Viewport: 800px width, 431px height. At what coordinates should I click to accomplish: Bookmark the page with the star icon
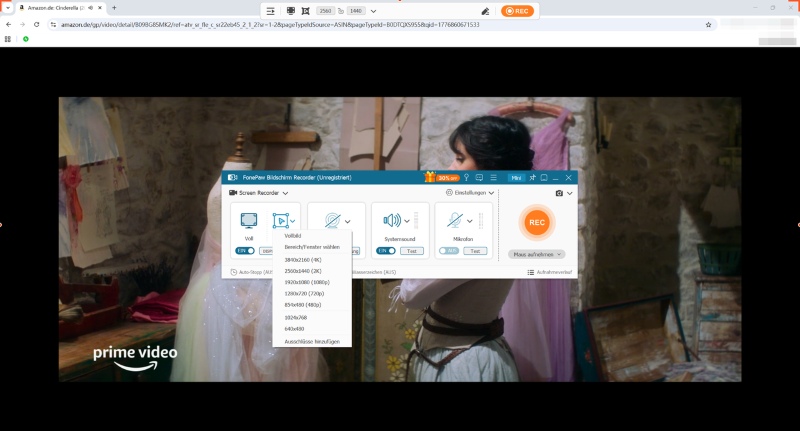708,24
